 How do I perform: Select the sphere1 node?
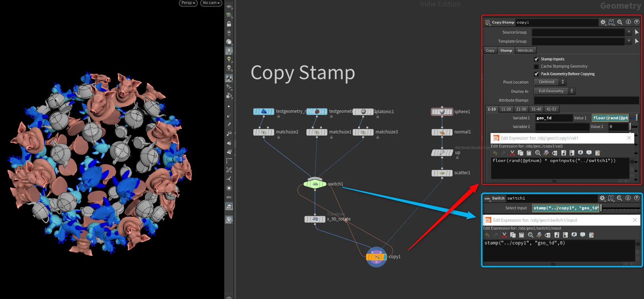(442, 112)
